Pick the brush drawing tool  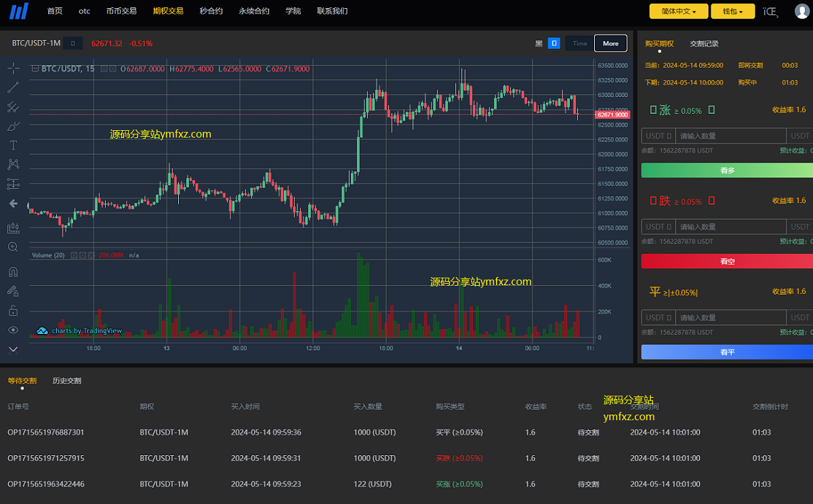(x=13, y=126)
